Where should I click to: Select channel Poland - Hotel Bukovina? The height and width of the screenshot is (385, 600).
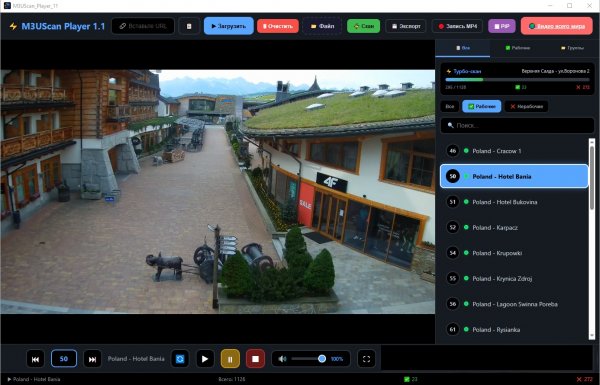[x=514, y=202]
